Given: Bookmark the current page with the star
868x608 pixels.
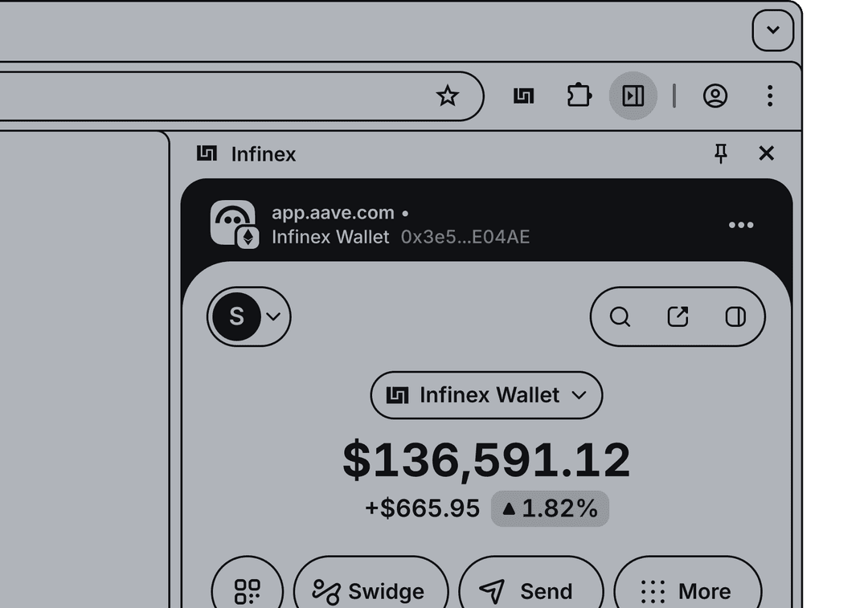Looking at the screenshot, I should (448, 96).
